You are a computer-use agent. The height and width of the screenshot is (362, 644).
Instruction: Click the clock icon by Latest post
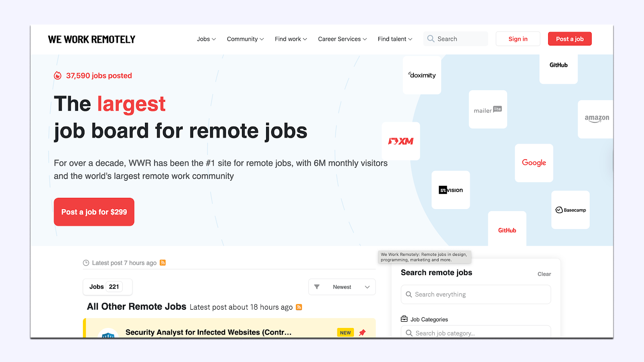pos(86,263)
